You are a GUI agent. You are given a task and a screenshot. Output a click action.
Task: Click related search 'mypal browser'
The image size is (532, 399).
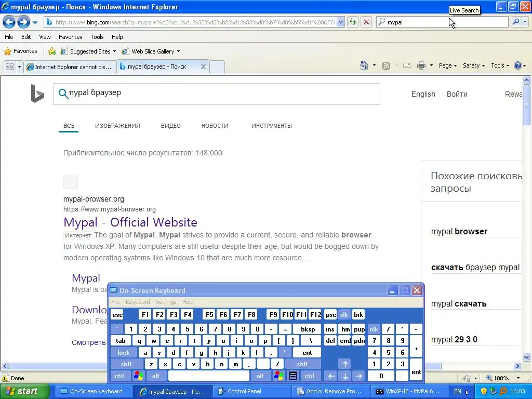[459, 231]
